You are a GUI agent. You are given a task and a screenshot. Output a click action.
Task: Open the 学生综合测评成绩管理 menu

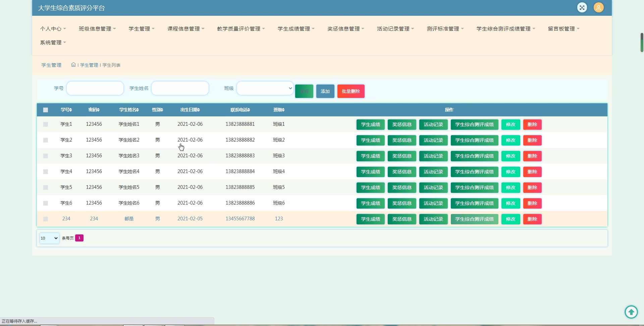[x=506, y=29]
